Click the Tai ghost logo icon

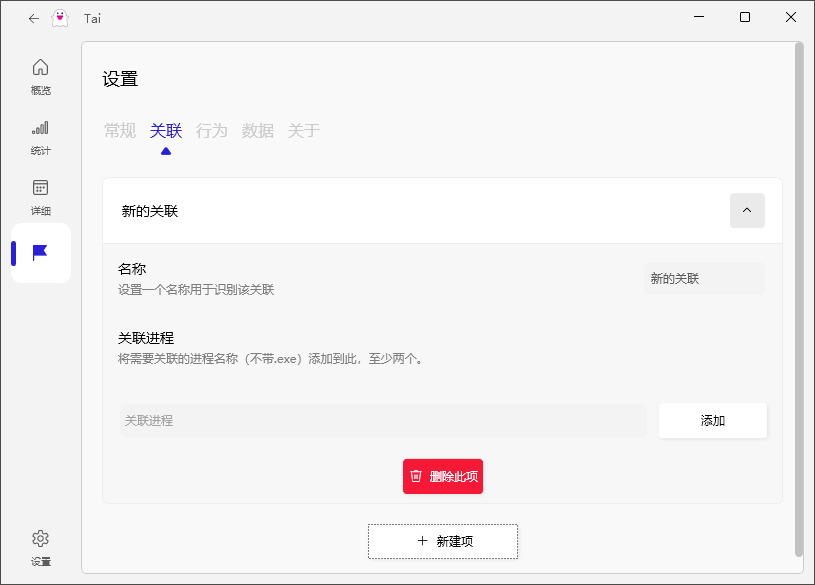[60, 18]
